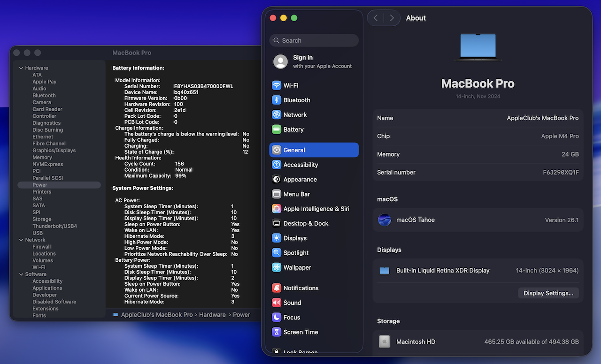Choose Graphics/Displays in System Information

[54, 151]
